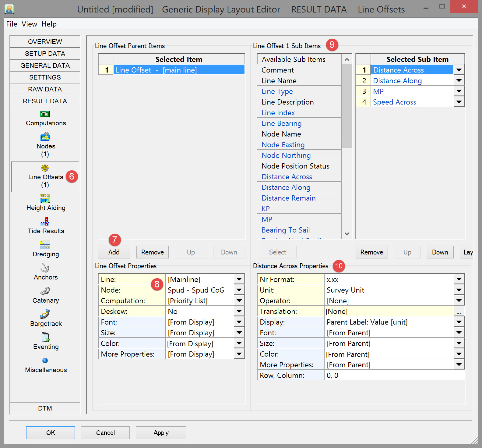Screen dimensions: 482x448
Task: Click the Miscellaneous info icon
Action: pyautogui.click(x=45, y=361)
